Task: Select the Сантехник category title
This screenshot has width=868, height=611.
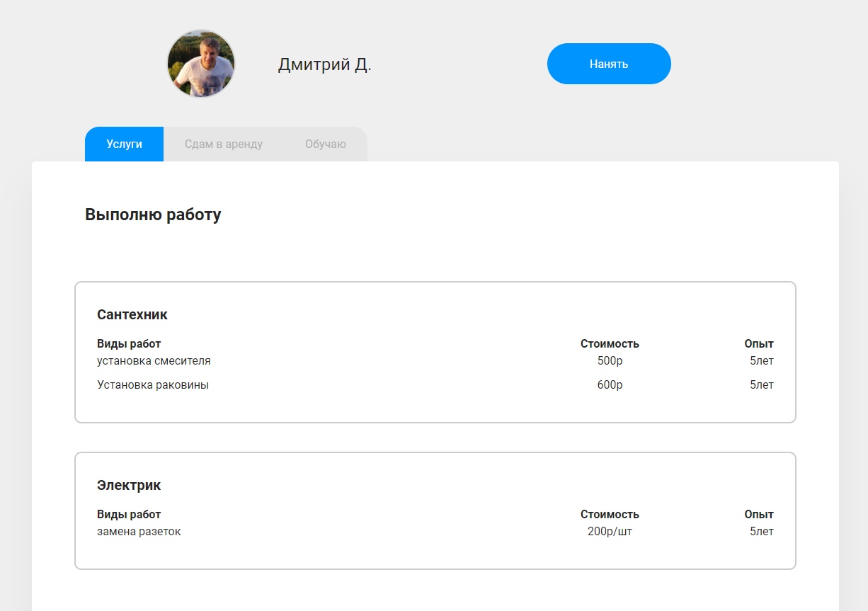Action: [x=132, y=314]
